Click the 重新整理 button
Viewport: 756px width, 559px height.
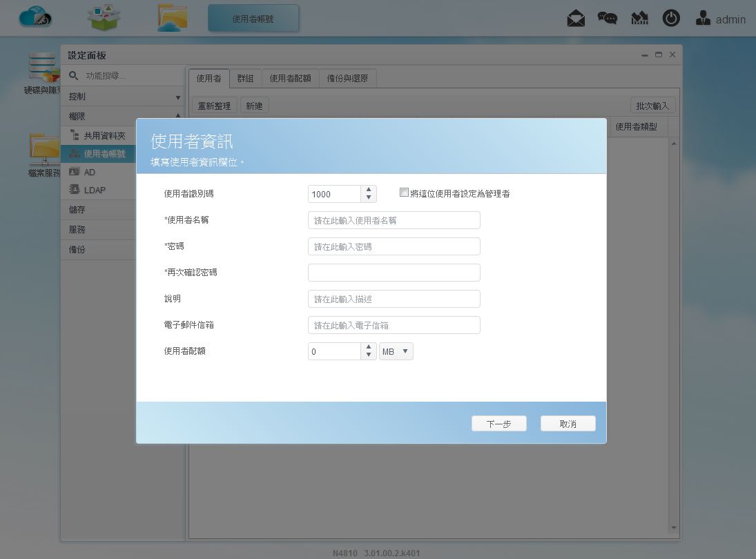pyautogui.click(x=215, y=106)
